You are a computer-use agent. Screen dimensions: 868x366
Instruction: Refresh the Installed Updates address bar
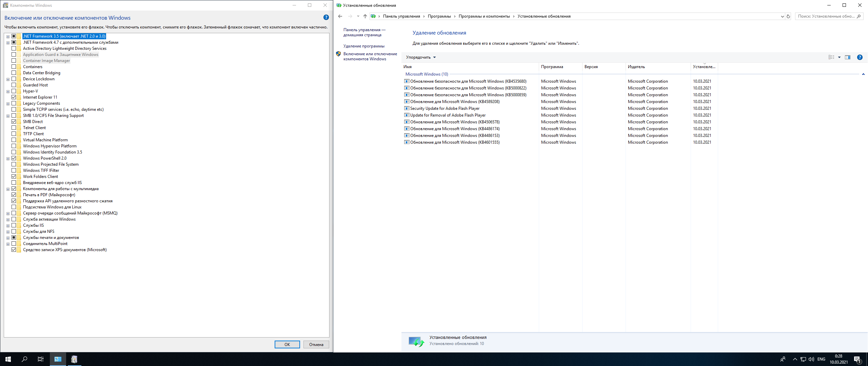[x=788, y=16]
